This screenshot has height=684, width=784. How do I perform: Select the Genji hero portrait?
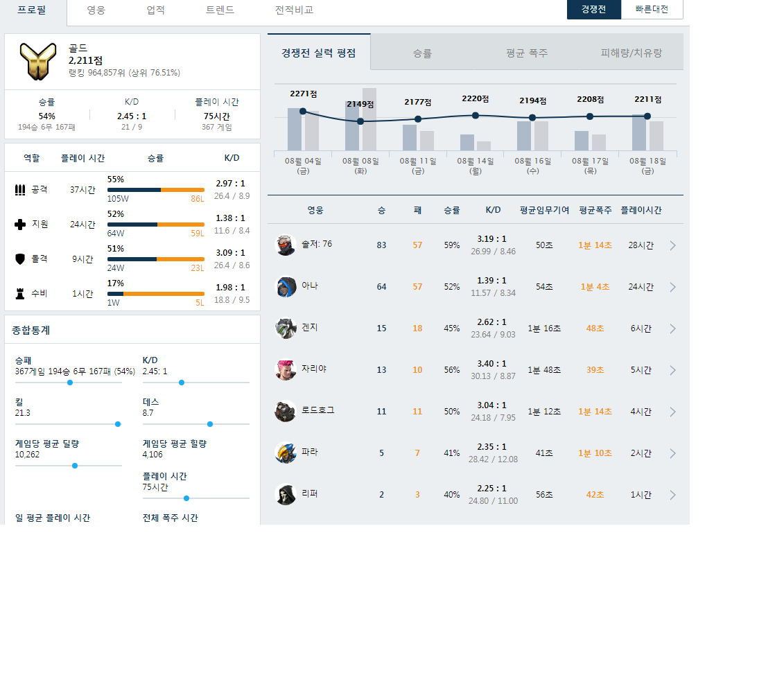coord(286,328)
